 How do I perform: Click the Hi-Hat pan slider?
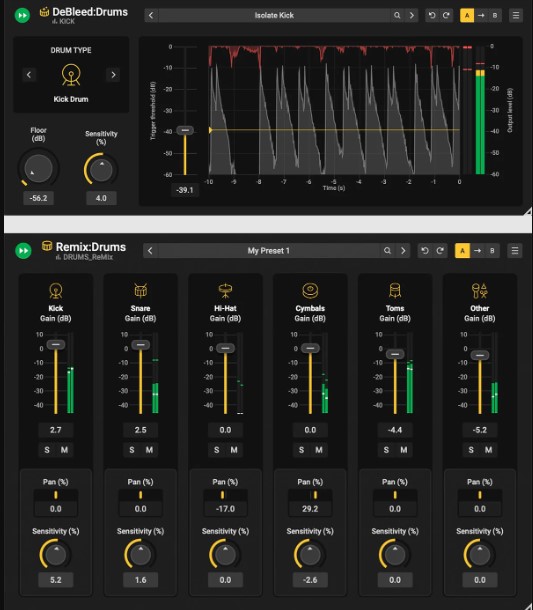(x=225, y=495)
